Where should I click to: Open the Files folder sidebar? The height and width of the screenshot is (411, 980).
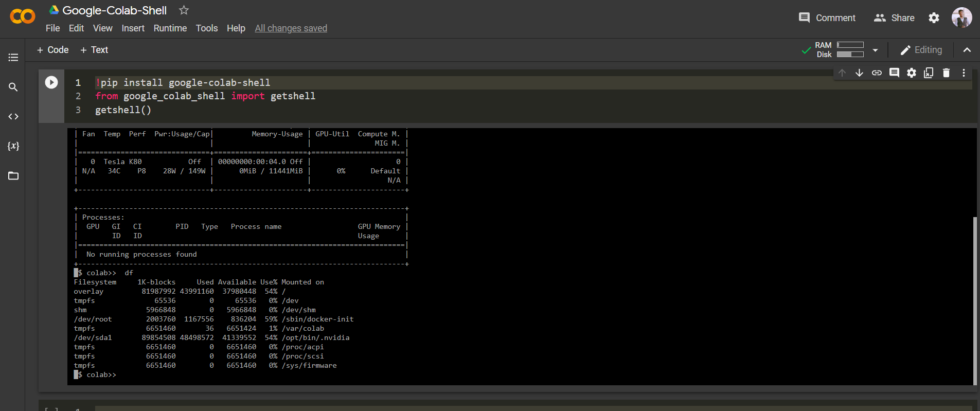(x=13, y=176)
